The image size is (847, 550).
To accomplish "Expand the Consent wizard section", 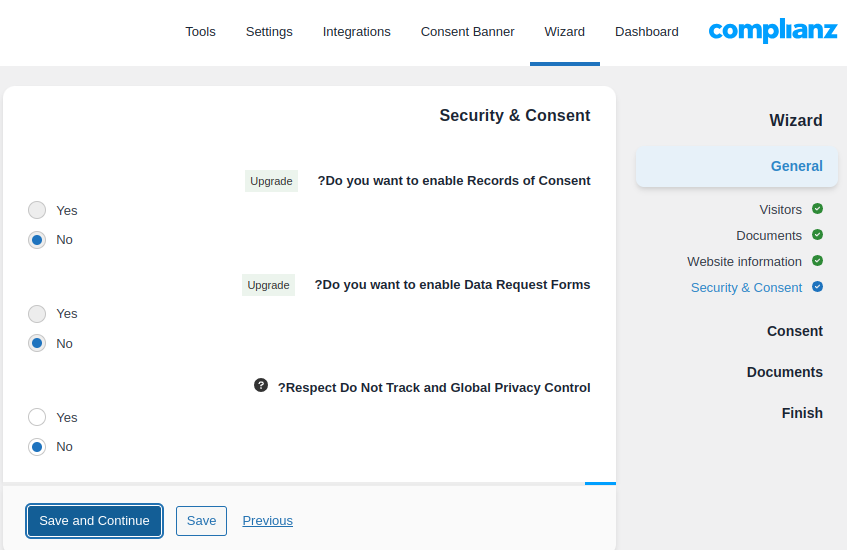I will pos(794,331).
